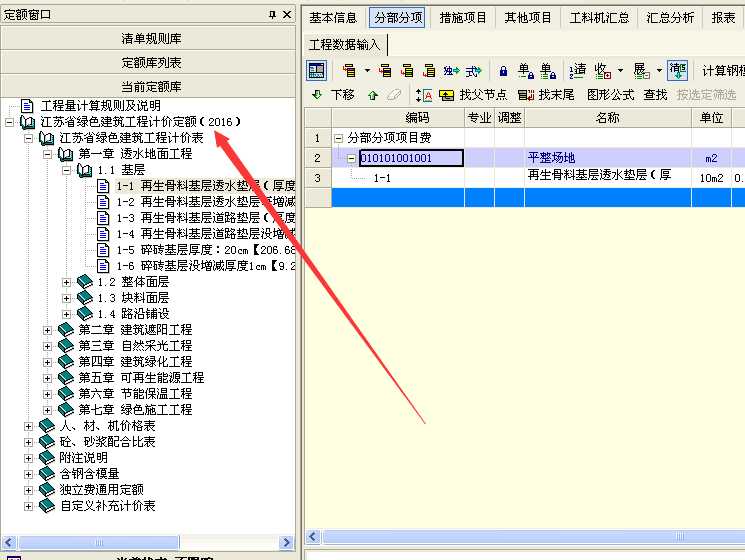
Task: Expand the 人、材、机价格表 node
Action: pos(29,426)
